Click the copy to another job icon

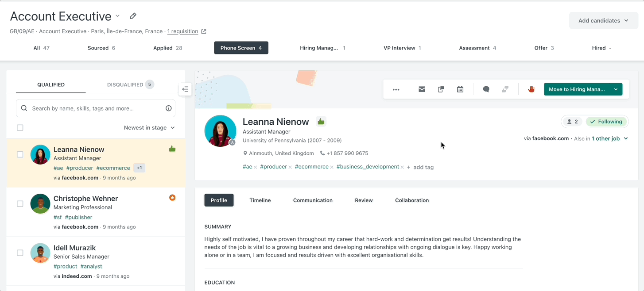[441, 89]
